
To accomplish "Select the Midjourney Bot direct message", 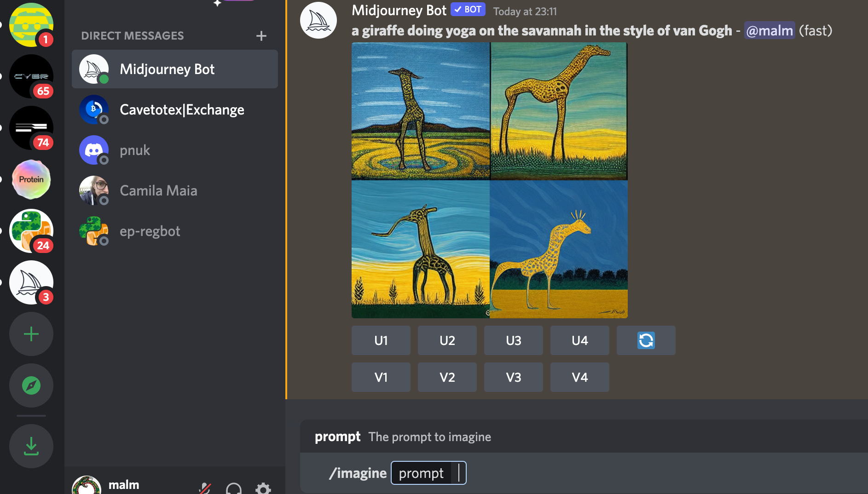I will click(175, 69).
